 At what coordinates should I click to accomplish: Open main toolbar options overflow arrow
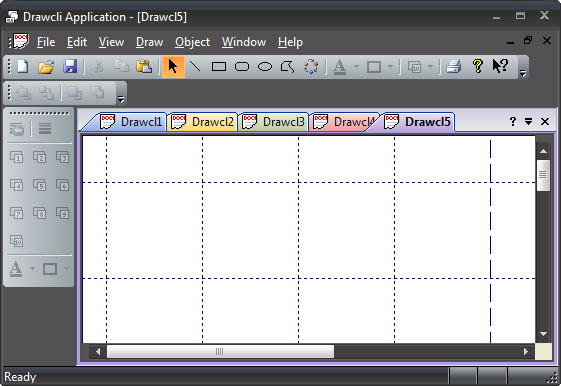pos(523,73)
